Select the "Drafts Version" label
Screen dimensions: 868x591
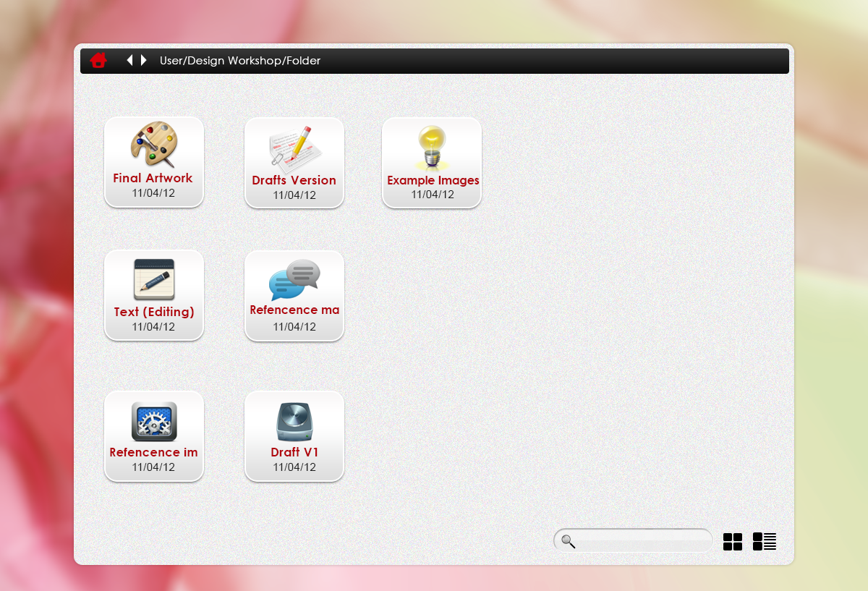[x=294, y=180]
